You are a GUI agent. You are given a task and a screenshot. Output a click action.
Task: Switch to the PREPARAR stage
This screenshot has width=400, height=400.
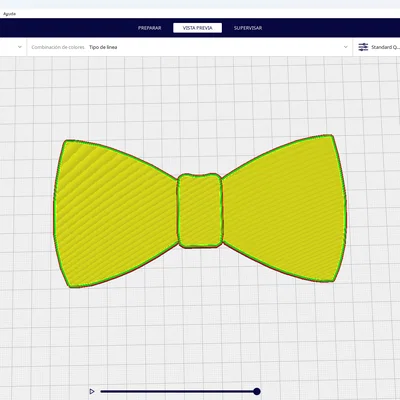pyautogui.click(x=149, y=28)
